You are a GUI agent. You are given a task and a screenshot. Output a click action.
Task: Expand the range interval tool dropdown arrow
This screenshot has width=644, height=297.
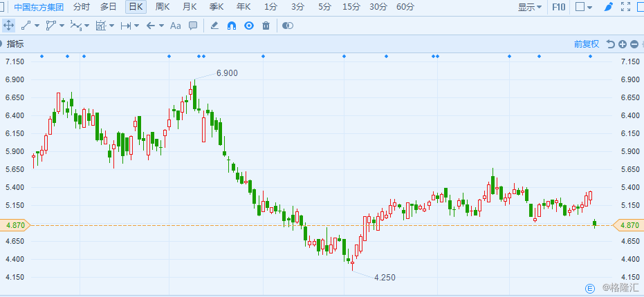tap(137, 26)
